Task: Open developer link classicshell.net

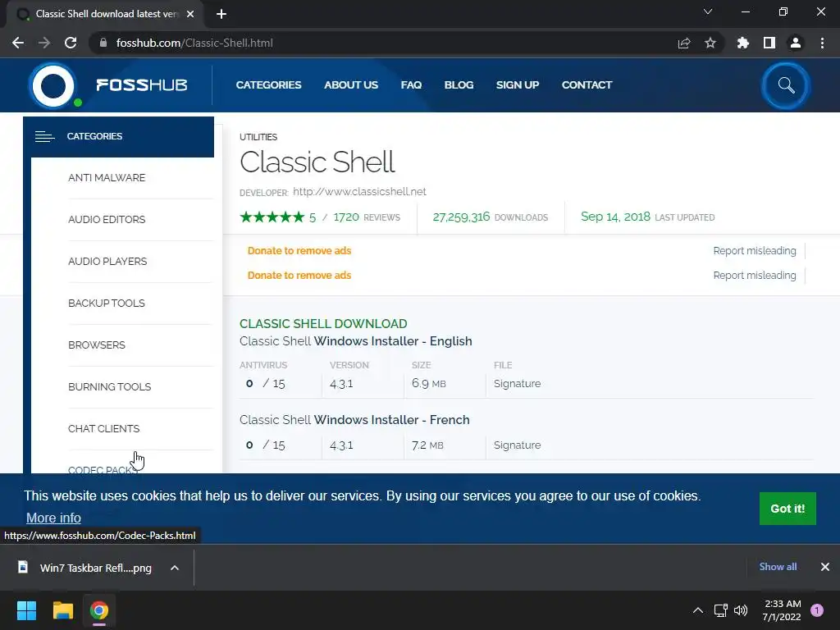Action: point(359,192)
